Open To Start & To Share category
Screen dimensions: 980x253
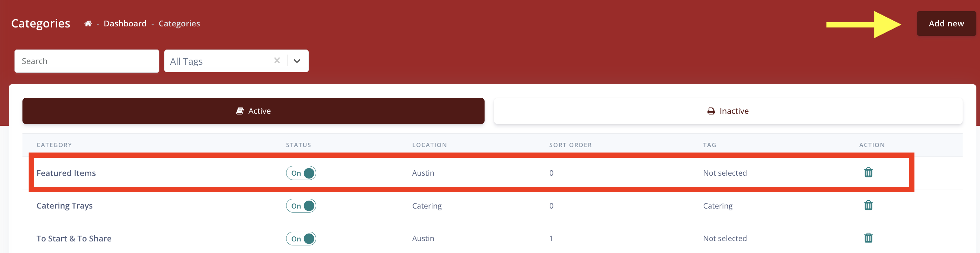tap(74, 239)
